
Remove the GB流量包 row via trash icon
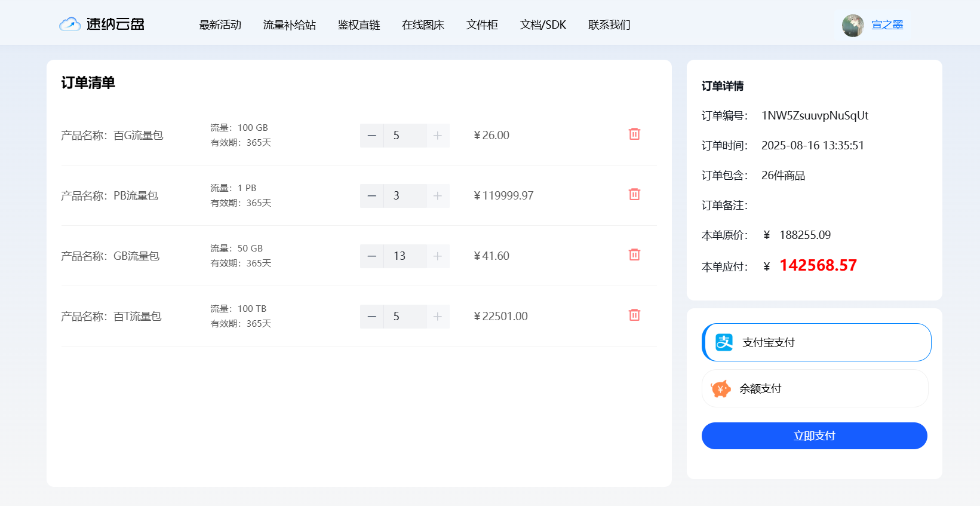coord(634,254)
